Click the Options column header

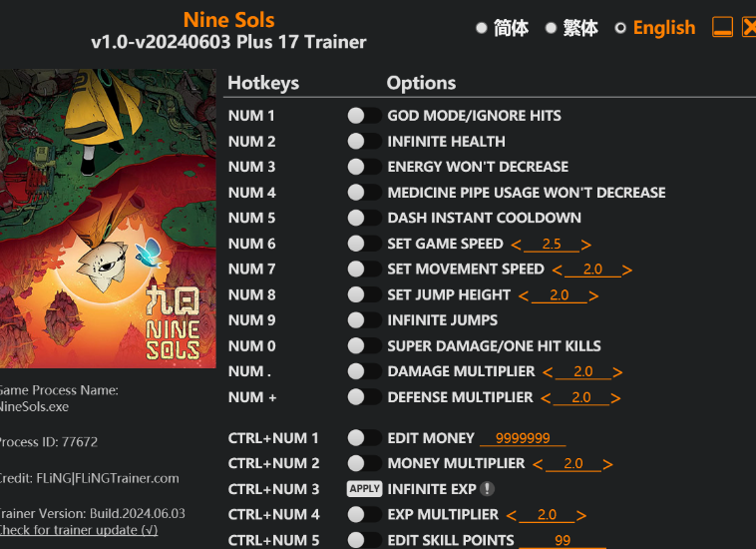click(421, 83)
